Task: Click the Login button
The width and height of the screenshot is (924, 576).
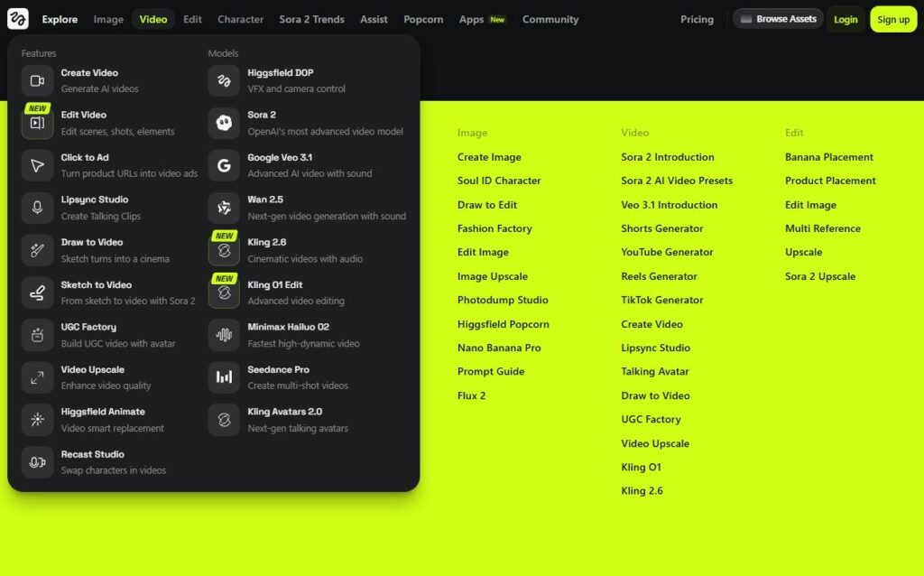Action: (845, 19)
